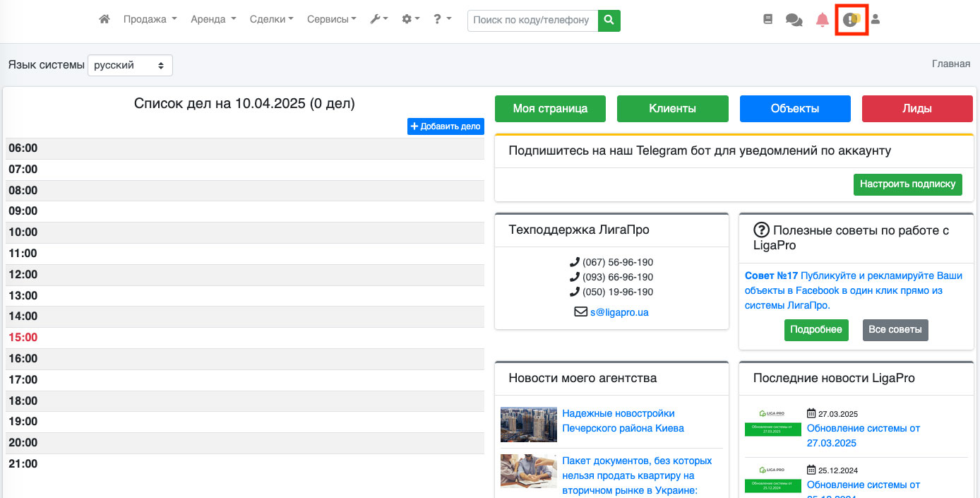Expand the gear settings dropdown

tap(410, 20)
